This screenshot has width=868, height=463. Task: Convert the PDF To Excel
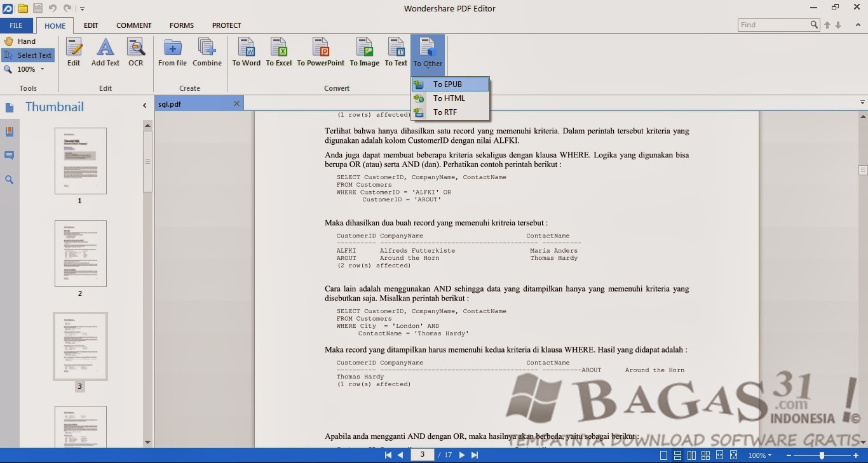pos(279,52)
